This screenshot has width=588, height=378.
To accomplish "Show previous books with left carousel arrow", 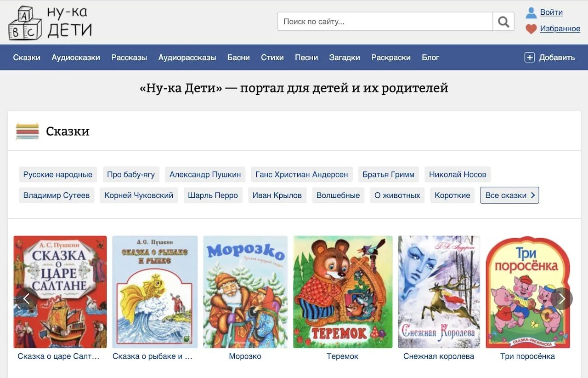I will 27,299.
